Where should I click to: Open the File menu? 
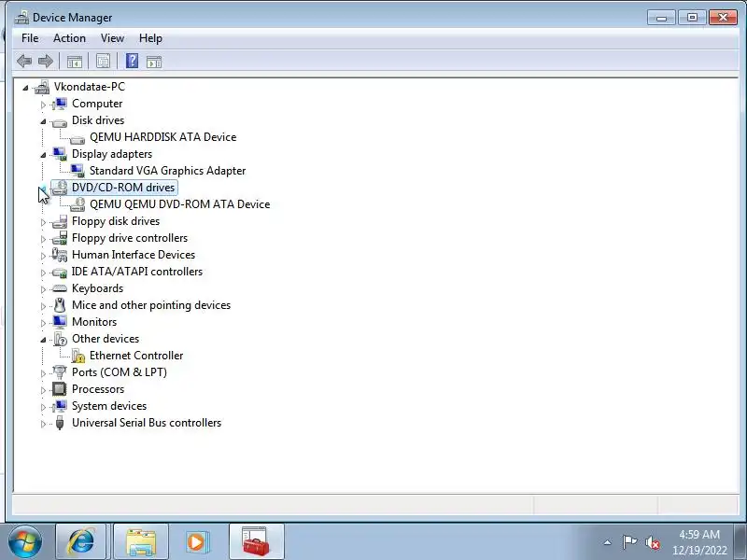tap(30, 38)
